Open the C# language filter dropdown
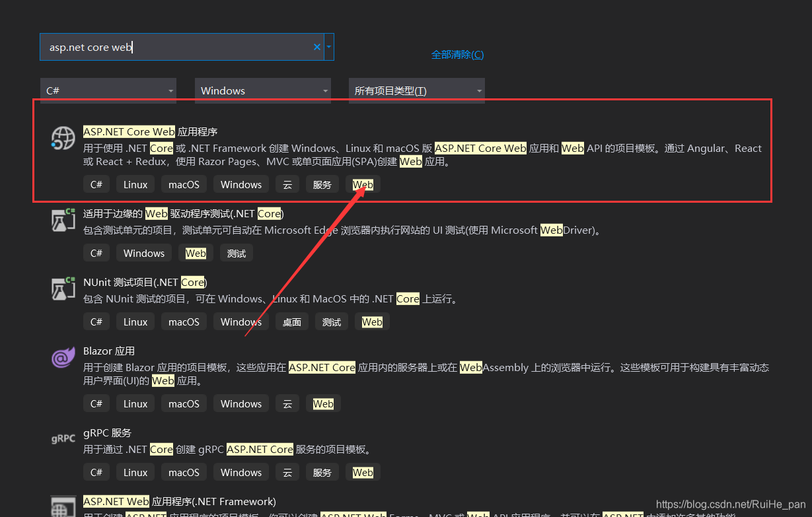812x517 pixels. click(x=108, y=90)
